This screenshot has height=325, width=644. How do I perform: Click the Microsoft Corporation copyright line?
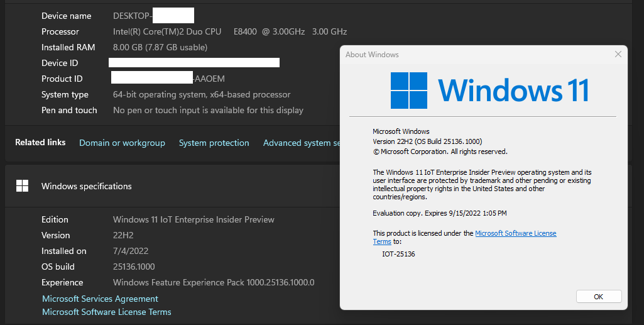pos(440,151)
